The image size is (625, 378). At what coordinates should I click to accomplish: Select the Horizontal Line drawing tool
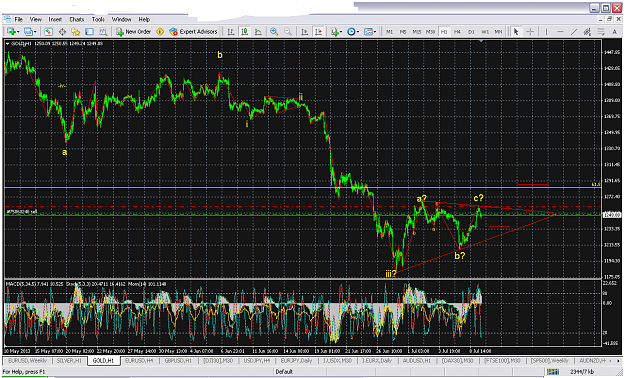tap(560, 32)
